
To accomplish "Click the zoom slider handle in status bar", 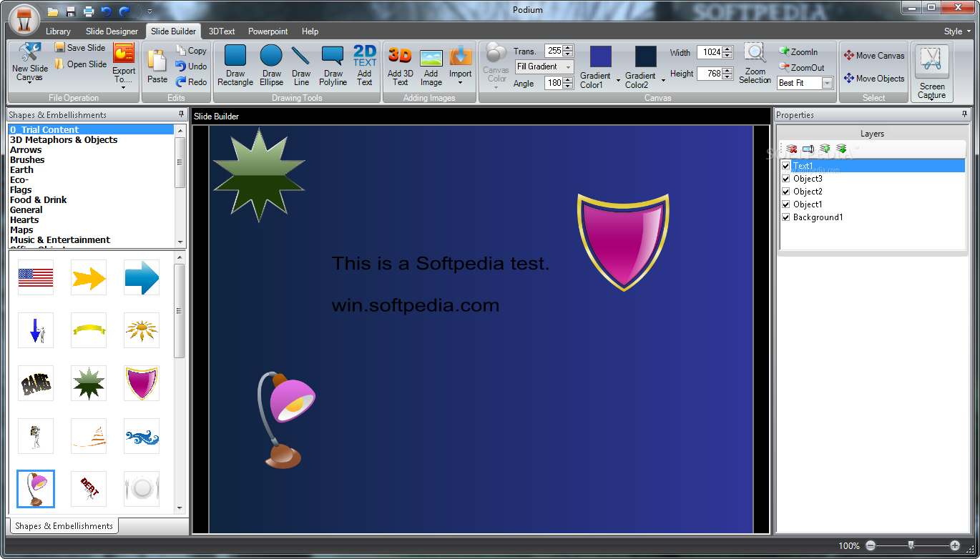I will click(x=911, y=545).
